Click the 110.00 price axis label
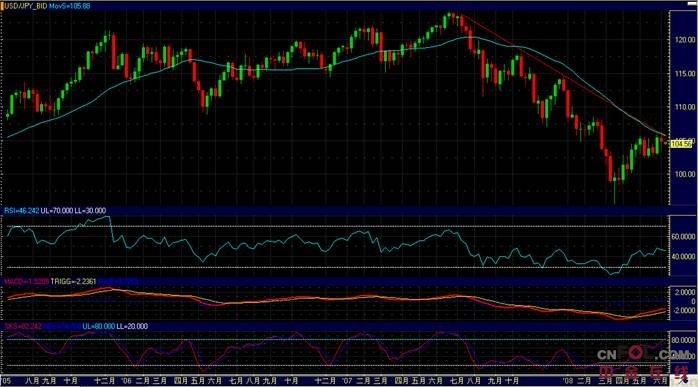The image size is (698, 387). (684, 107)
